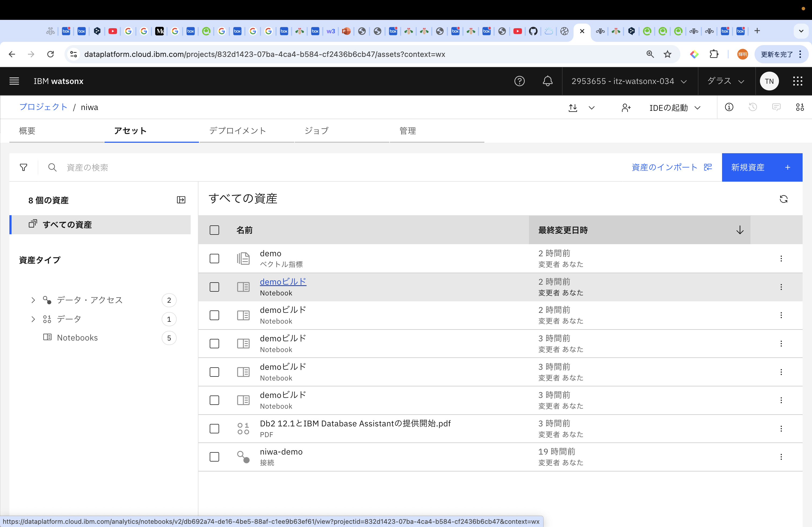Open overflow menu for niwa-demo row
Viewport: 812px width, 527px height.
click(781, 457)
